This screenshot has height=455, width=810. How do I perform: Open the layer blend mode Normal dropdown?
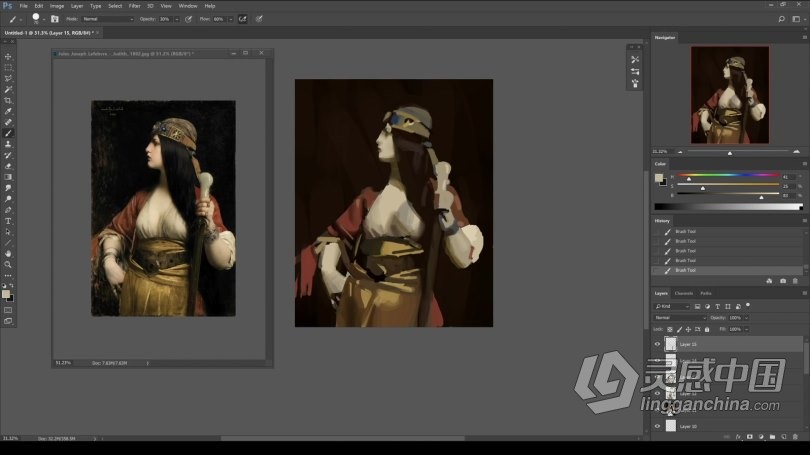click(x=680, y=318)
